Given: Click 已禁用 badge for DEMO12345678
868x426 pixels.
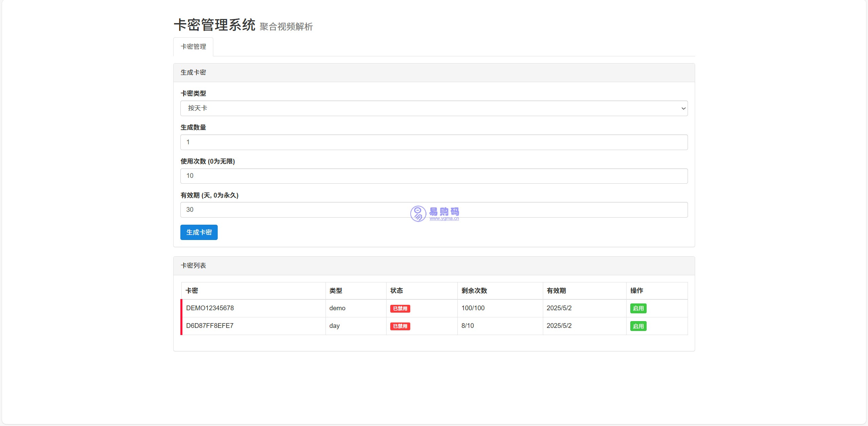Looking at the screenshot, I should 400,309.
